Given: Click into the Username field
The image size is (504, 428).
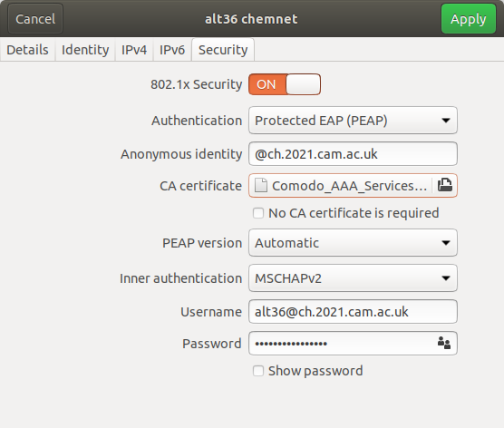Looking at the screenshot, I should tap(353, 312).
